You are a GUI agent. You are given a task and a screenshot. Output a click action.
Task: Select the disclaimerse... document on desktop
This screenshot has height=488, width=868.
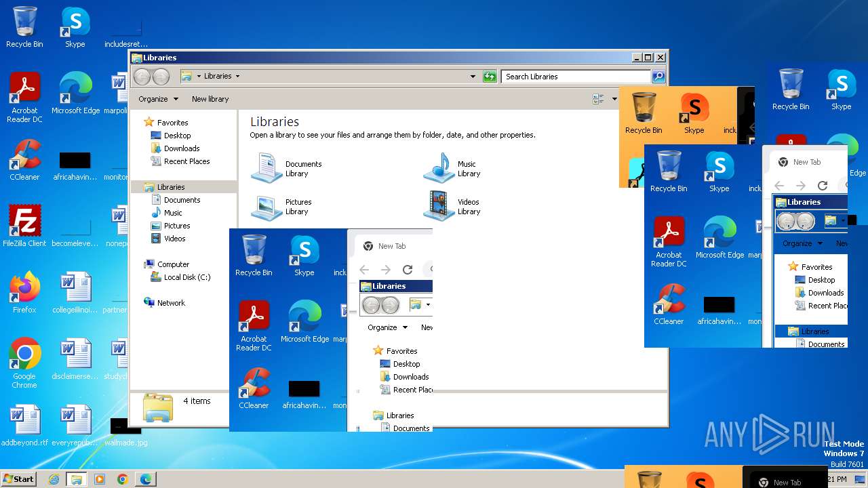click(x=75, y=359)
